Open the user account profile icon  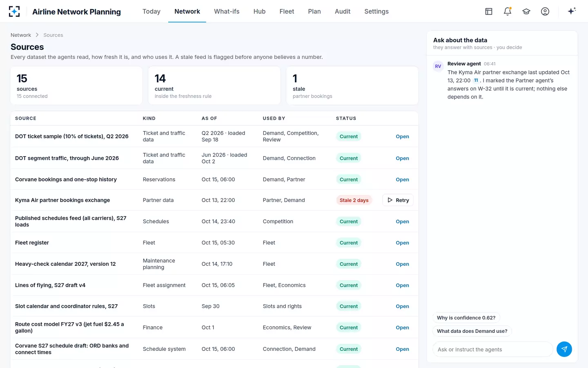click(x=545, y=11)
